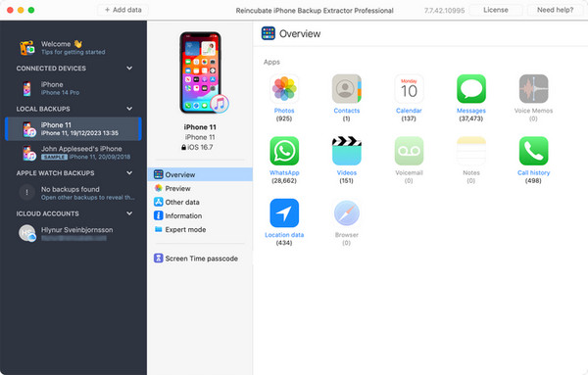Open the Information section
Screen dimensions: 588x375
[x=200, y=215]
